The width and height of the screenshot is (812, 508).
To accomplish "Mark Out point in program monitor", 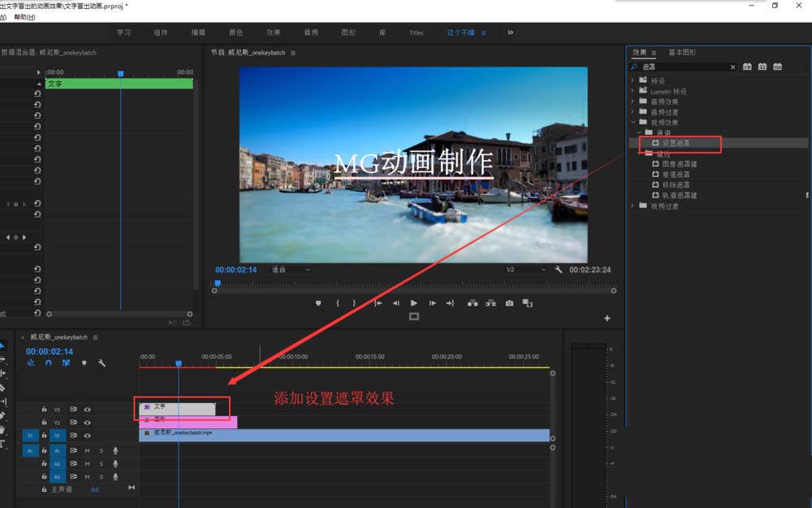I will 354,303.
